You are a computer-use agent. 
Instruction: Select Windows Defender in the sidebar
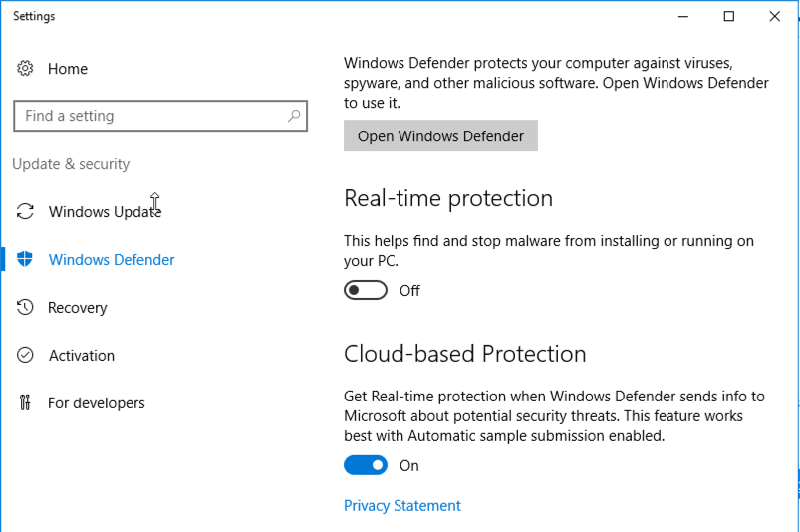112,260
